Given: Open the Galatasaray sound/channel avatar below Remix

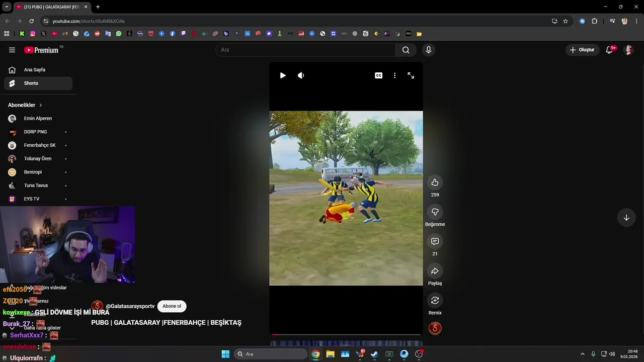Looking at the screenshot, I should click(x=435, y=328).
